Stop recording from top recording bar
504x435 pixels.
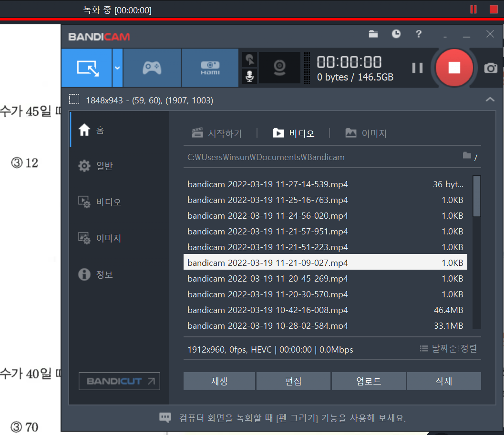(x=494, y=10)
